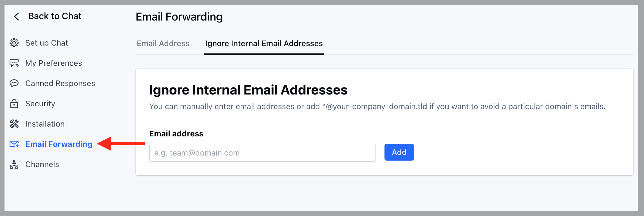The width and height of the screenshot is (644, 216).
Task: Click the Set up Chat gear icon
Action: click(x=14, y=43)
